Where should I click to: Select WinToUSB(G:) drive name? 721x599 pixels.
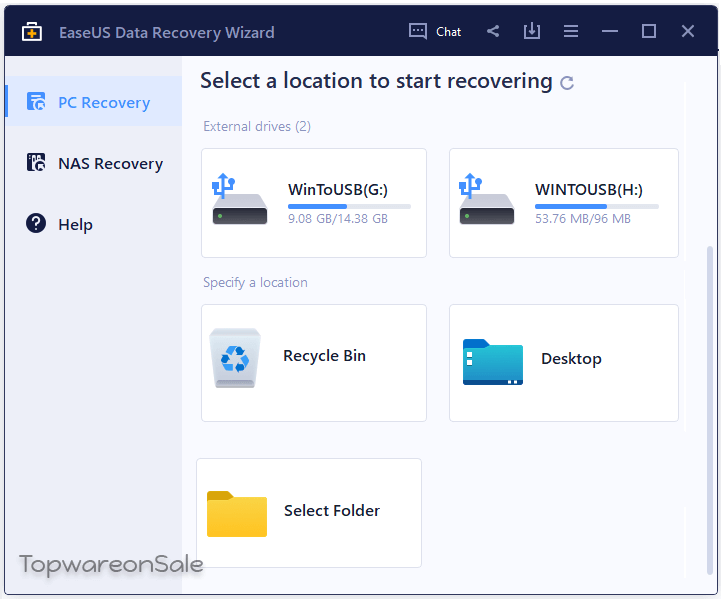pyautogui.click(x=338, y=189)
